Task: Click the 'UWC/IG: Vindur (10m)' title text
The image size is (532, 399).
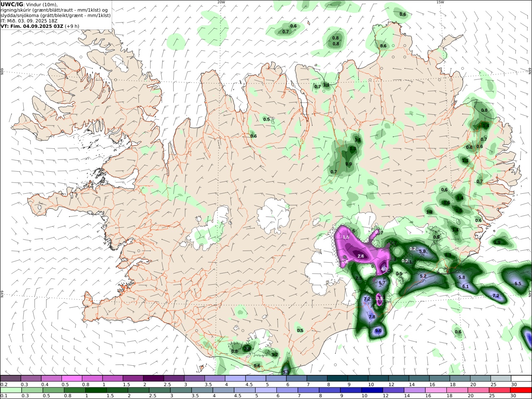Action: [x=29, y=5]
